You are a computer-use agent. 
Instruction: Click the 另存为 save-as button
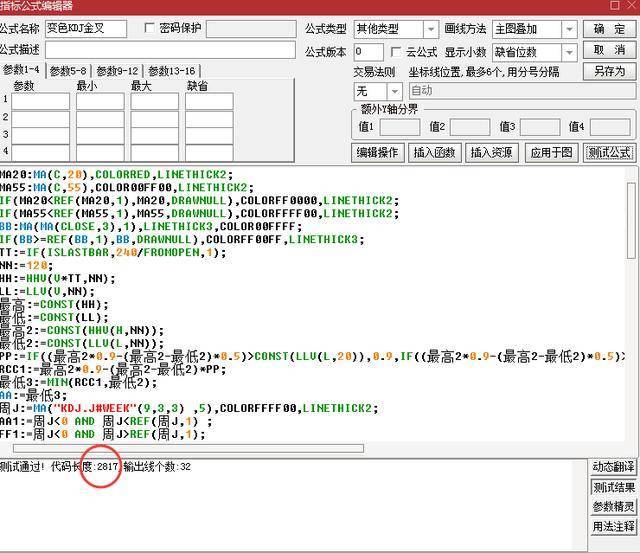tap(609, 71)
